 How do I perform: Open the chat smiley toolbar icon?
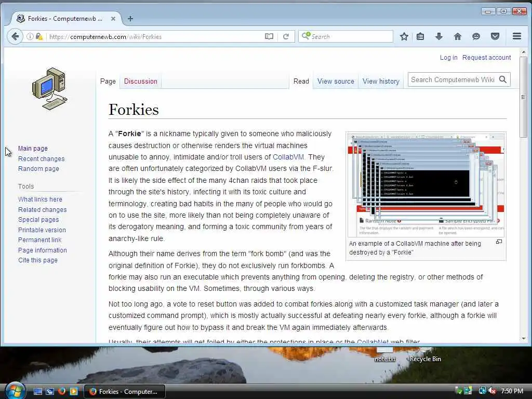(476, 36)
